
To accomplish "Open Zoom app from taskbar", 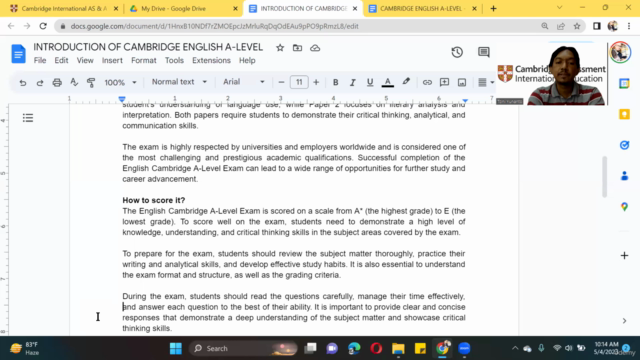I will (x=464, y=349).
